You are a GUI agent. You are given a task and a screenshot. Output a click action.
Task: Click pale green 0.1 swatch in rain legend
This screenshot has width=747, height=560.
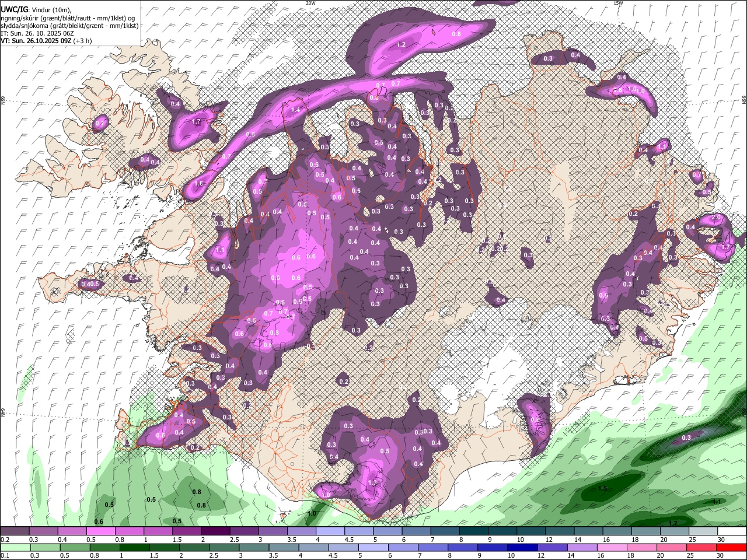(x=15, y=547)
